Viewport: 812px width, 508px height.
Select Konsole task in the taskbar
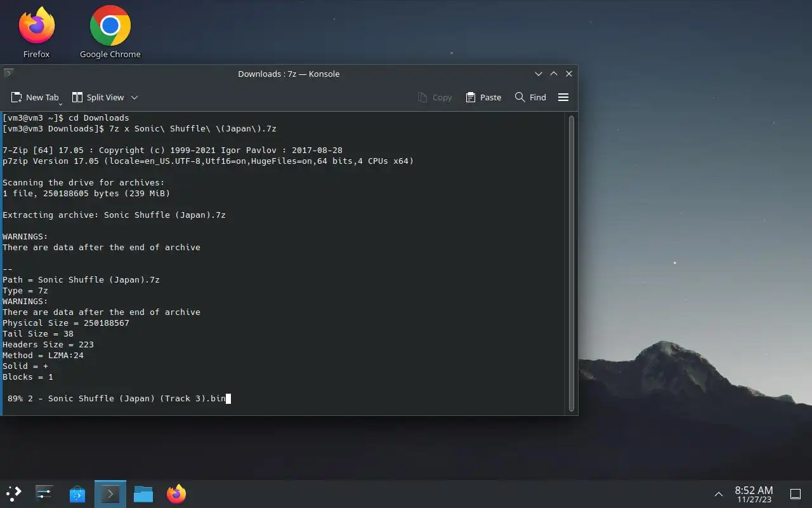tap(110, 494)
